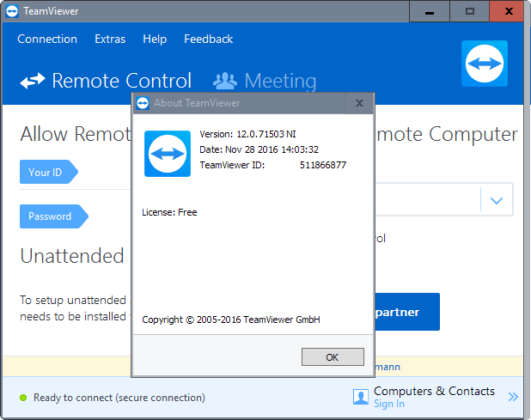Open the partner ID dropdown arrow
Image resolution: width=531 pixels, height=420 pixels.
tap(496, 200)
